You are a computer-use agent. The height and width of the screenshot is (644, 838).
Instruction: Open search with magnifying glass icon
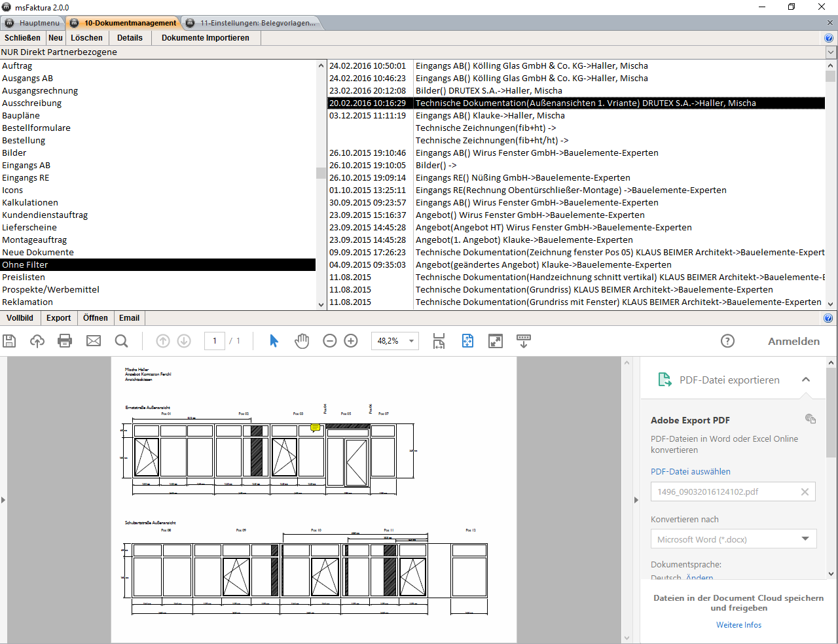pyautogui.click(x=121, y=341)
